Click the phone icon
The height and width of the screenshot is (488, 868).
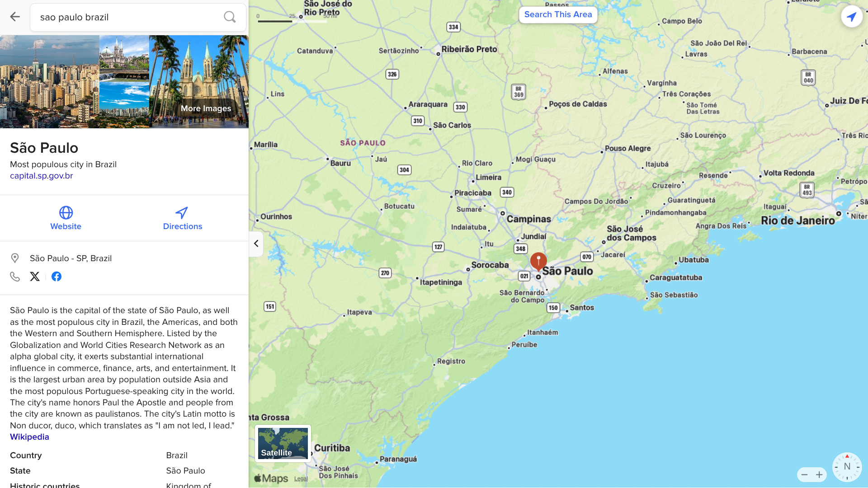pyautogui.click(x=15, y=277)
